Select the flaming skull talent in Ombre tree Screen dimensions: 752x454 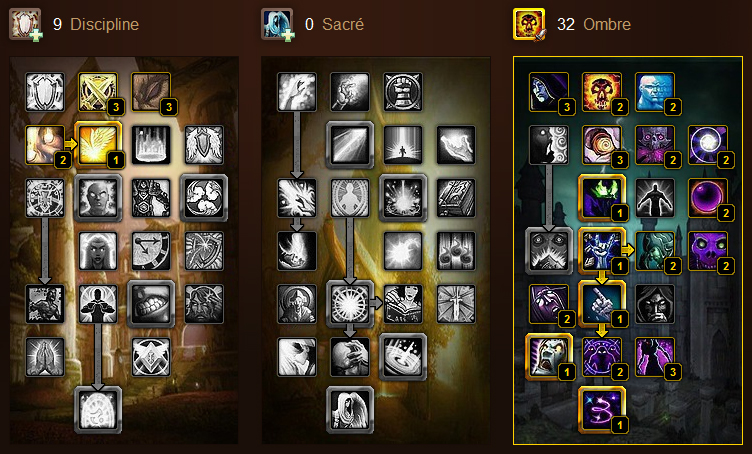(x=601, y=92)
